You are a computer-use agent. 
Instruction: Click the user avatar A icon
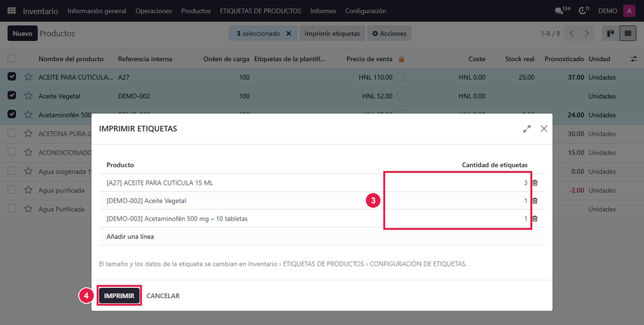(x=629, y=11)
